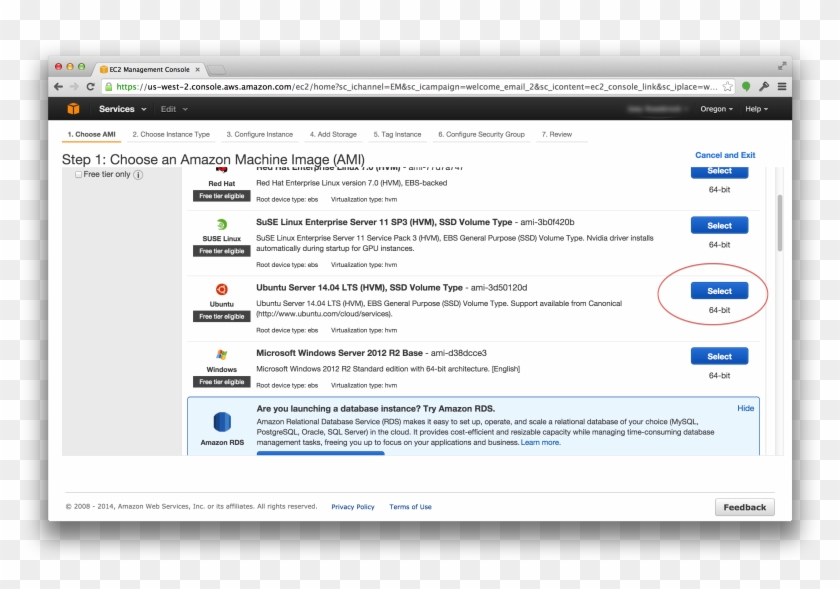The height and width of the screenshot is (589, 840).
Task: Click the AWS orange cube logo
Action: pyautogui.click(x=73, y=109)
